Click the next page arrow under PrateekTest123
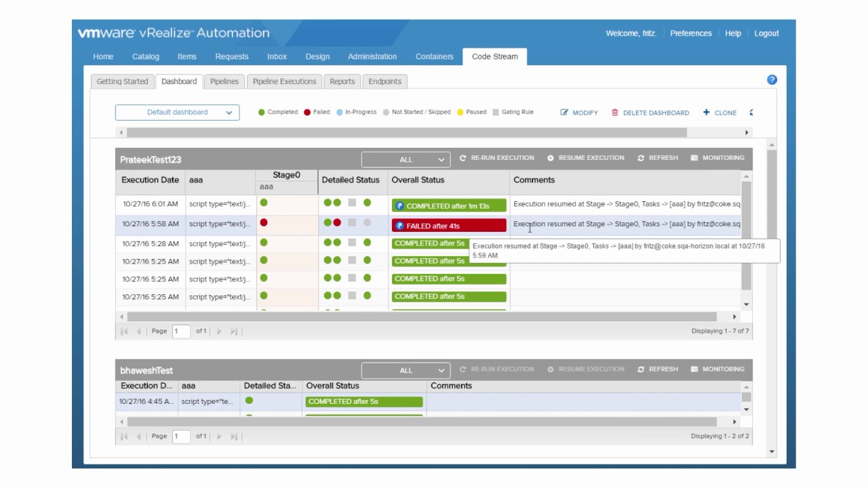 (x=219, y=331)
